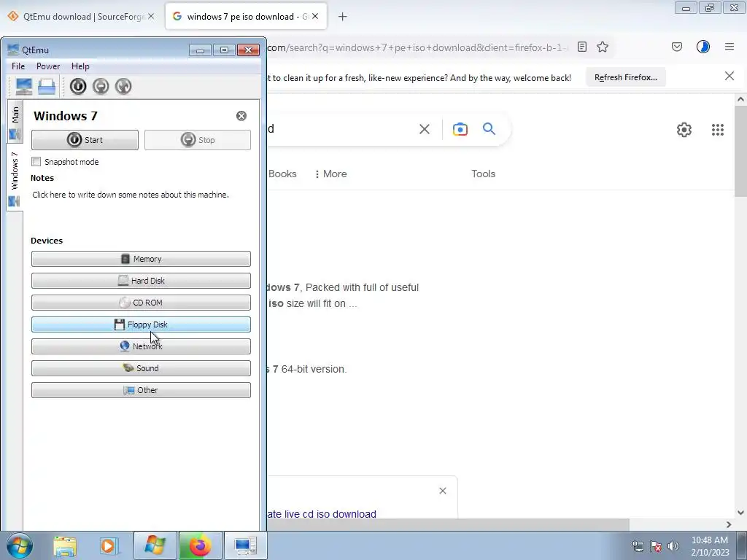Open Google quick settings gear

point(684,130)
